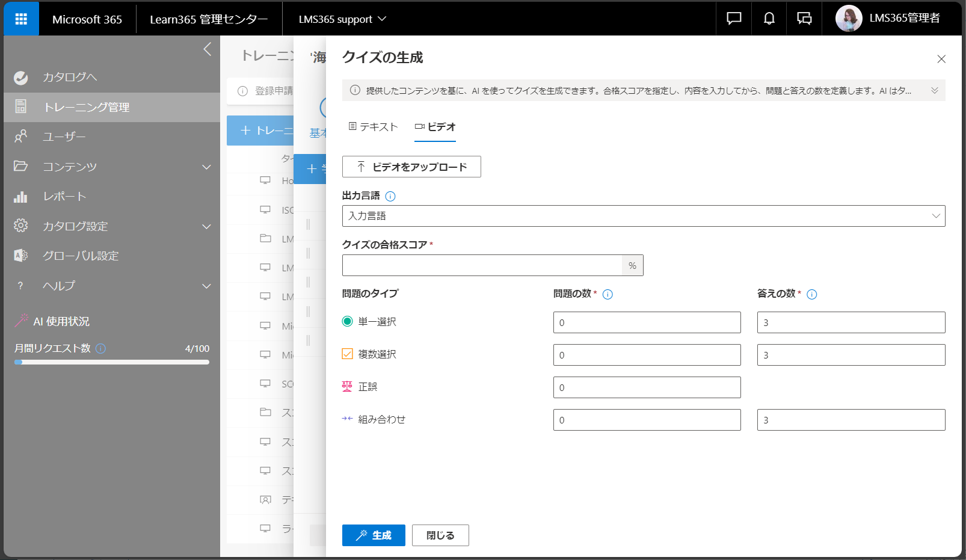Click the ヘルプ question mark icon
The image size is (966, 560).
20,286
